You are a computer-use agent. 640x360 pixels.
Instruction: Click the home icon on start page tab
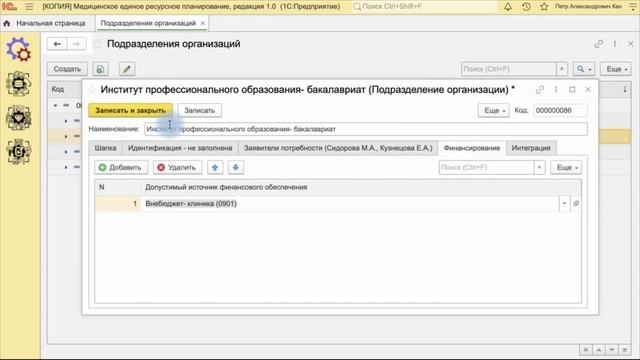pos(7,23)
